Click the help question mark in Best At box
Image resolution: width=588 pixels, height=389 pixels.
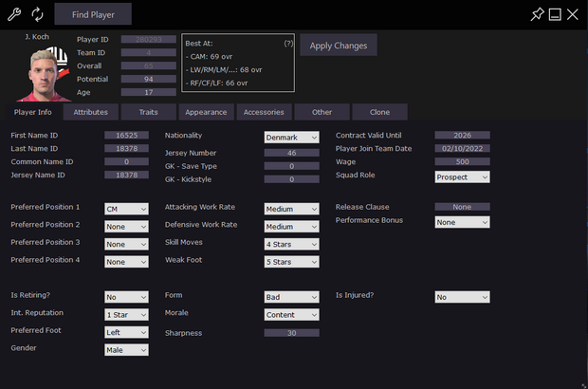pyautogui.click(x=287, y=44)
